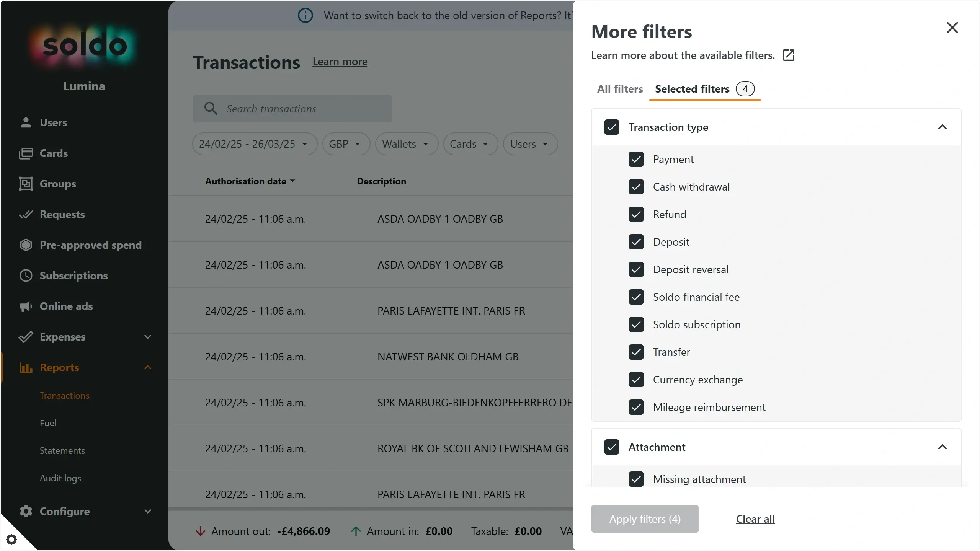This screenshot has height=551, width=980.
Task: Open the Transactions page under Reports
Action: 65,395
